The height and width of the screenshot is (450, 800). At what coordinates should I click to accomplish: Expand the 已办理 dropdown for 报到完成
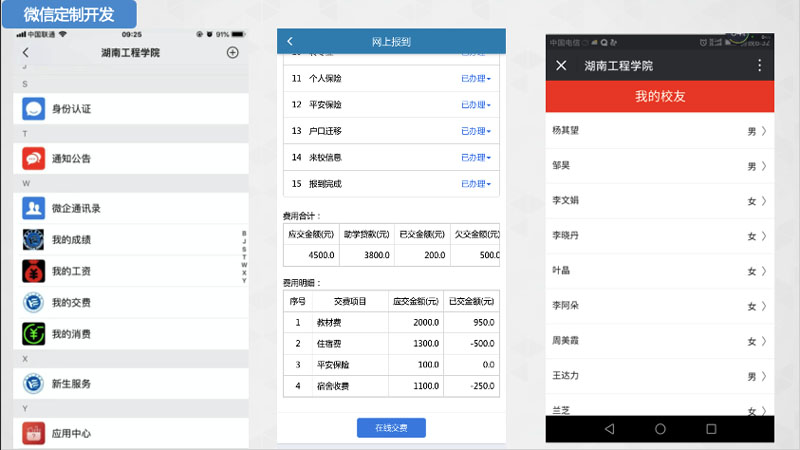pyautogui.click(x=476, y=184)
